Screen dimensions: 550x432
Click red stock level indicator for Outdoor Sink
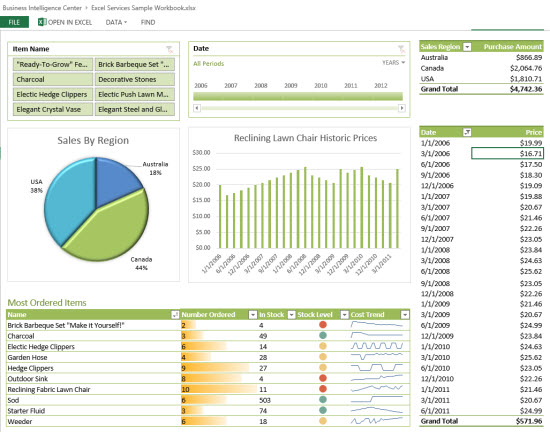coord(323,378)
